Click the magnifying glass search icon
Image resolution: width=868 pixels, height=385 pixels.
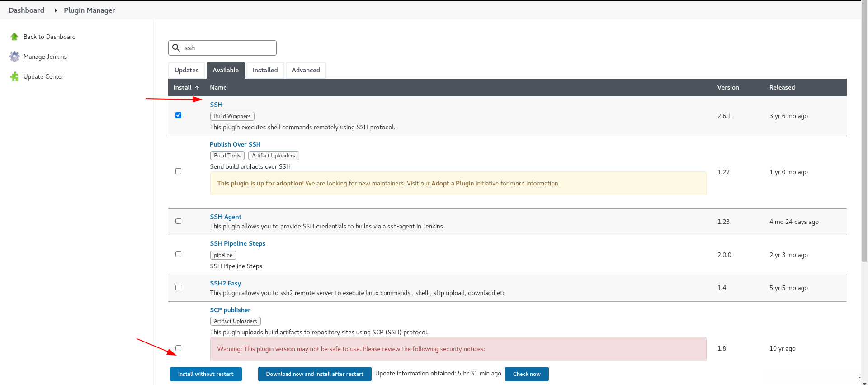coord(176,48)
